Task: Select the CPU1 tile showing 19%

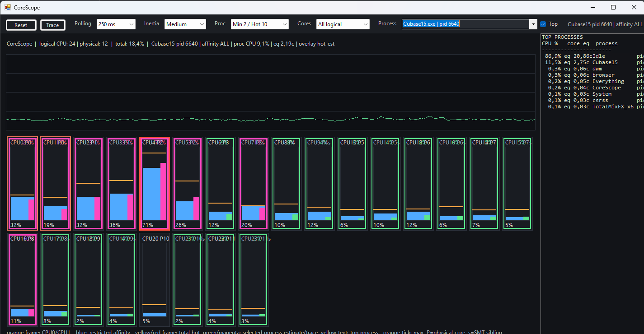Action: click(x=55, y=184)
